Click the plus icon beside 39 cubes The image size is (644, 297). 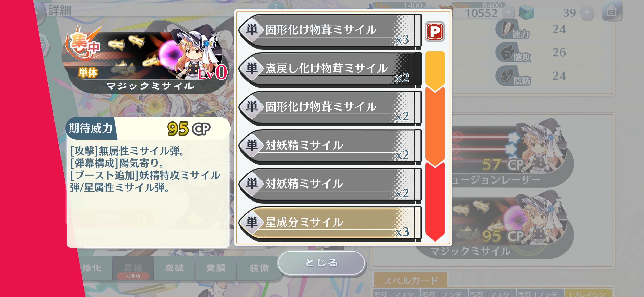[587, 12]
